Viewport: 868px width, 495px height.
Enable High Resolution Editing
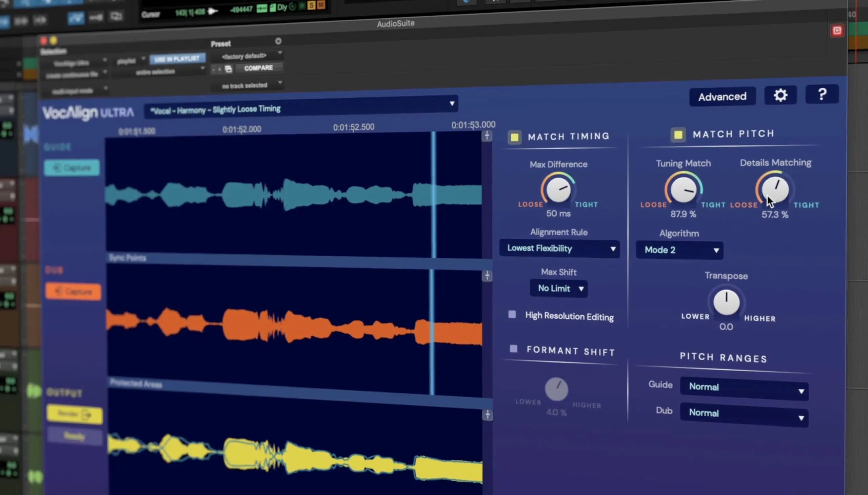512,315
